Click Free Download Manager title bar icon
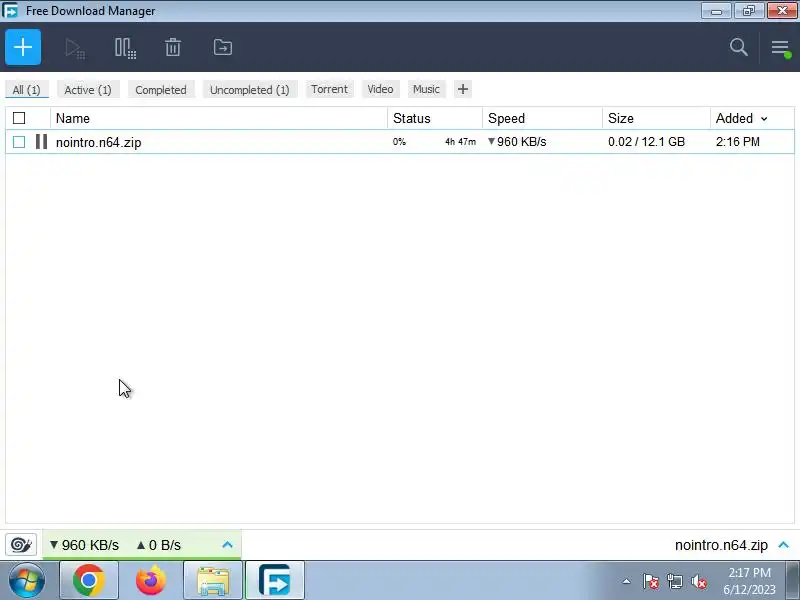 [10, 10]
